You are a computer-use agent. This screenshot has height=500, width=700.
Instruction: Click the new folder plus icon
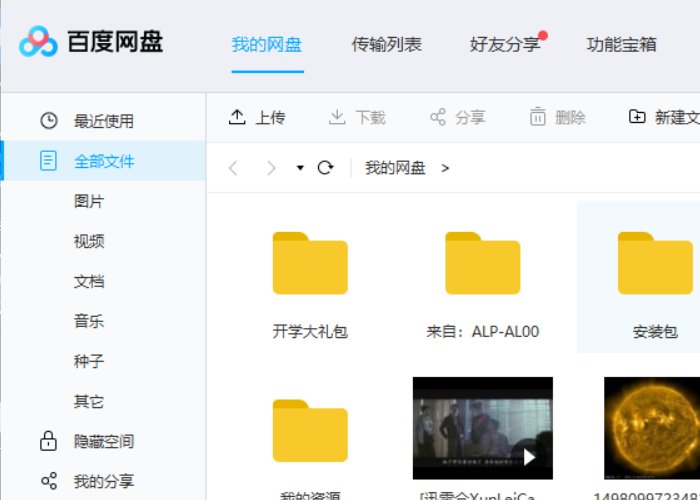coord(637,117)
